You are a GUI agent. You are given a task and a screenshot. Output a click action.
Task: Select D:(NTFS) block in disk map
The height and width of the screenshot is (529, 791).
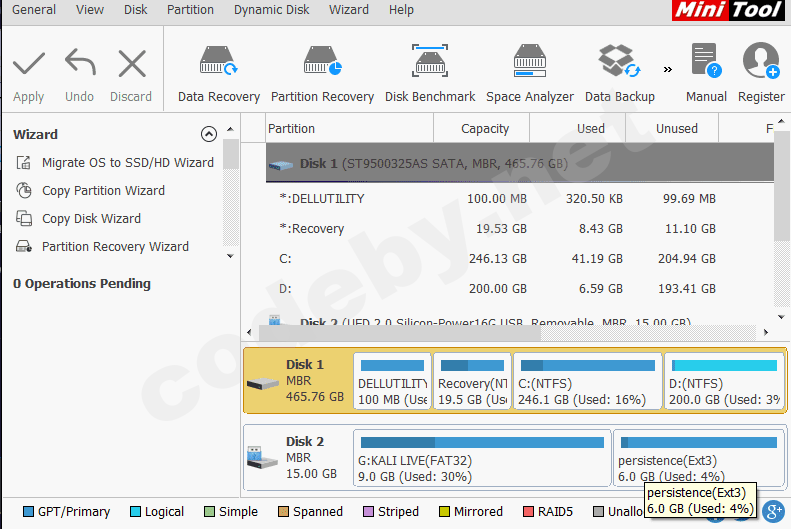724,381
